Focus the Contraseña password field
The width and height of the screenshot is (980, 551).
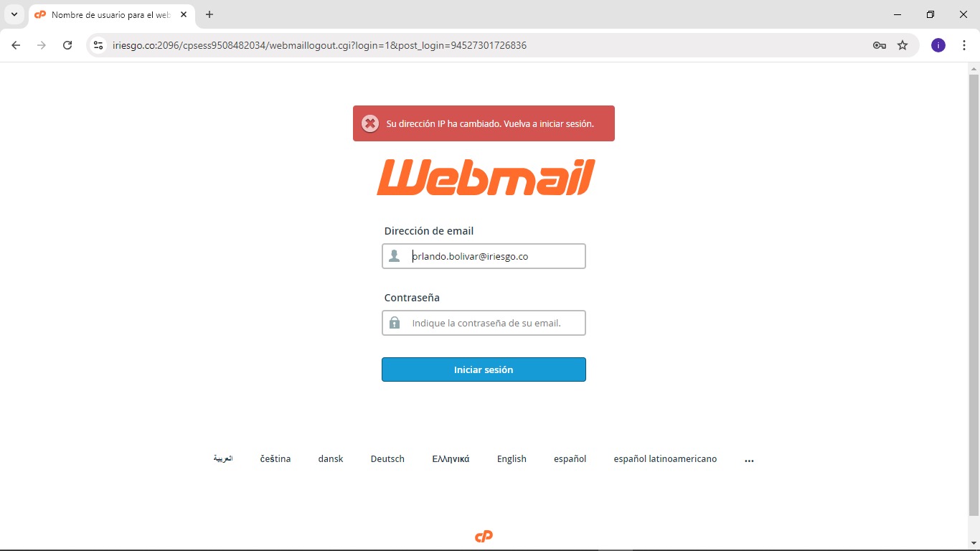pyautogui.click(x=484, y=323)
